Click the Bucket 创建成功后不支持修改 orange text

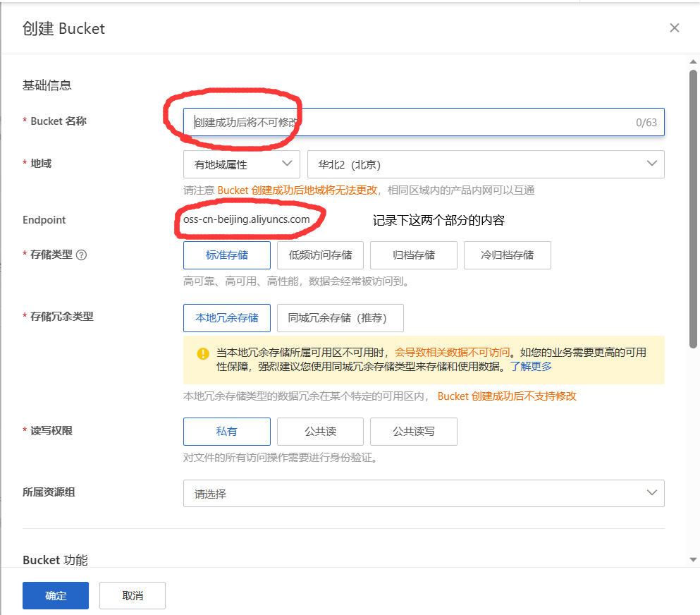pos(507,396)
